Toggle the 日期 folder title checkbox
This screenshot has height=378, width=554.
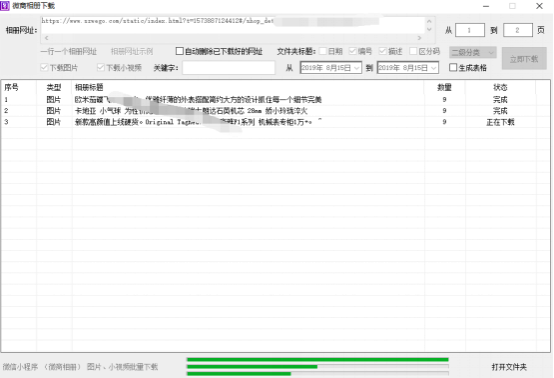[x=323, y=51]
